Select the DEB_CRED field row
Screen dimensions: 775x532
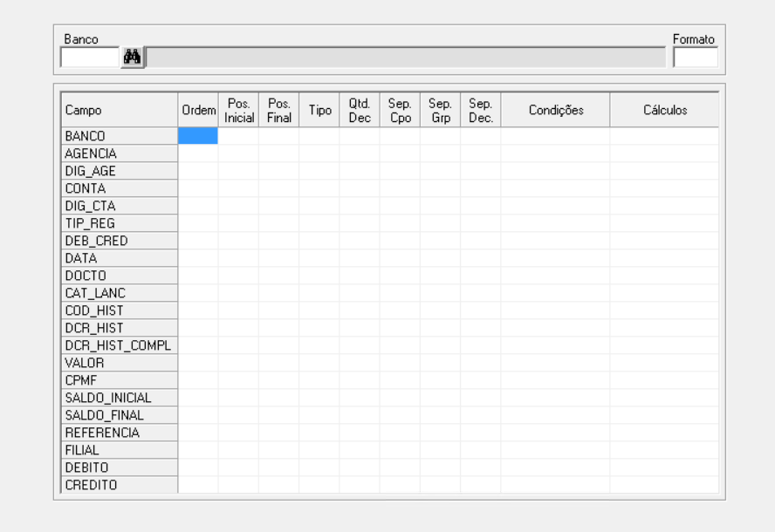(119, 241)
